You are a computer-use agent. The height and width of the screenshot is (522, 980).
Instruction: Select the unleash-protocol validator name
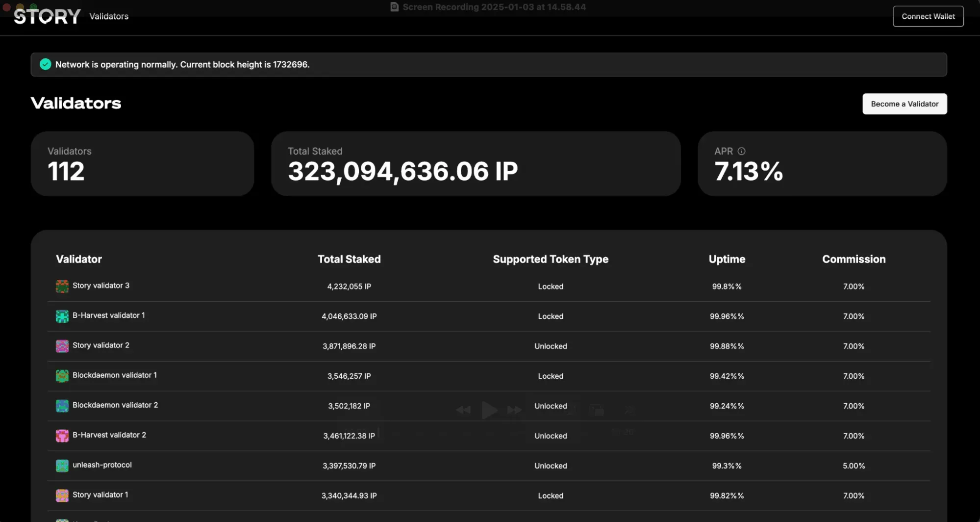point(102,465)
